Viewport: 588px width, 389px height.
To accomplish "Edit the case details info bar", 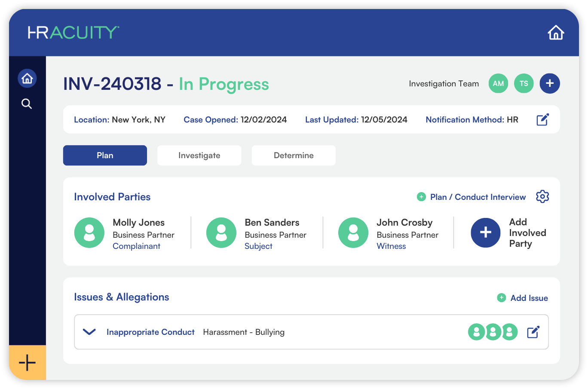I will (x=542, y=119).
